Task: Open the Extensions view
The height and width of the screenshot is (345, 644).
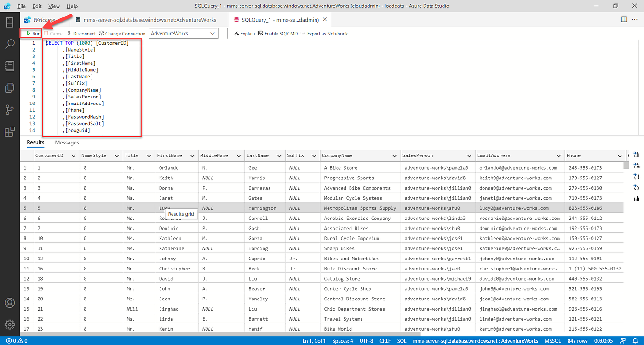Action: coord(10,132)
